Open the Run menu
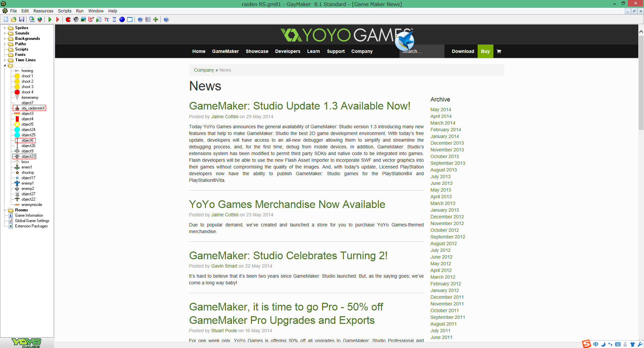The height and width of the screenshot is (348, 644). tap(80, 11)
